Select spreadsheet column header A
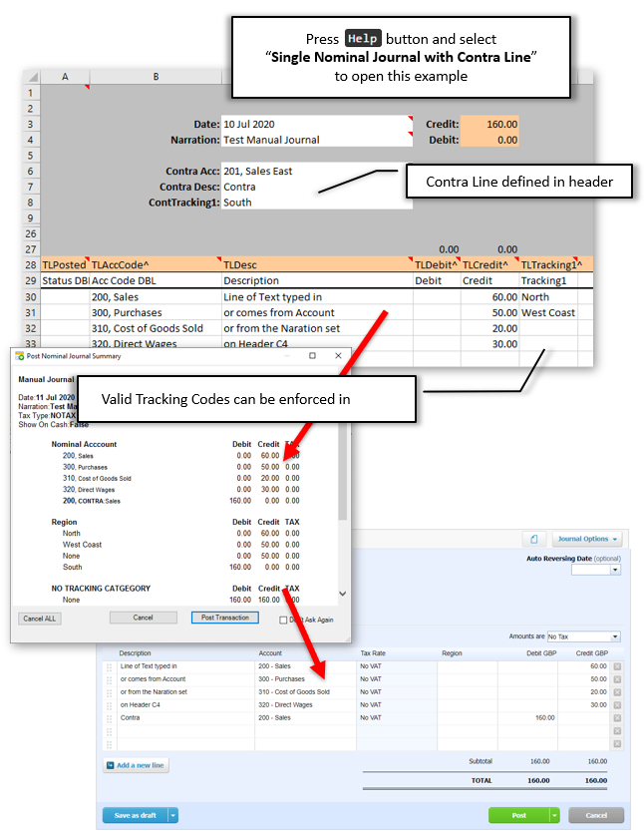 [x=65, y=77]
